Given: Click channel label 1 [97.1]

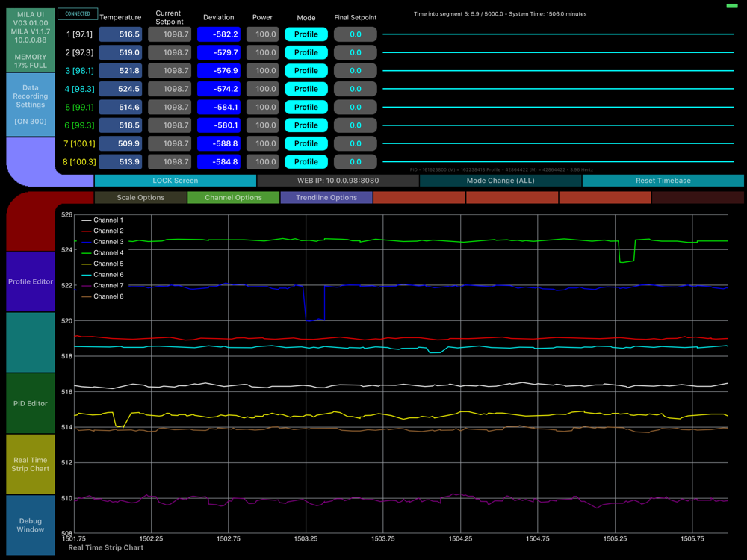Looking at the screenshot, I should tap(80, 34).
